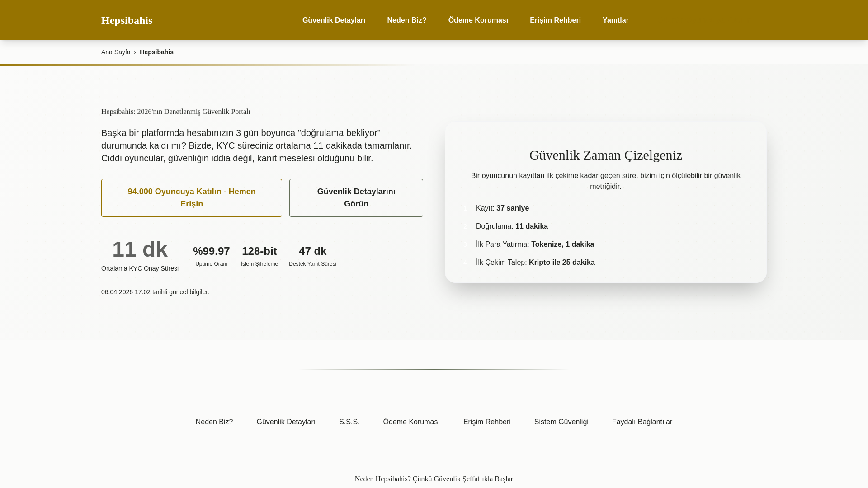The width and height of the screenshot is (868, 488).
Task: Click the '06.04.2026 17:02 tarihli güncel bilgiler' note
Action: pos(155,292)
